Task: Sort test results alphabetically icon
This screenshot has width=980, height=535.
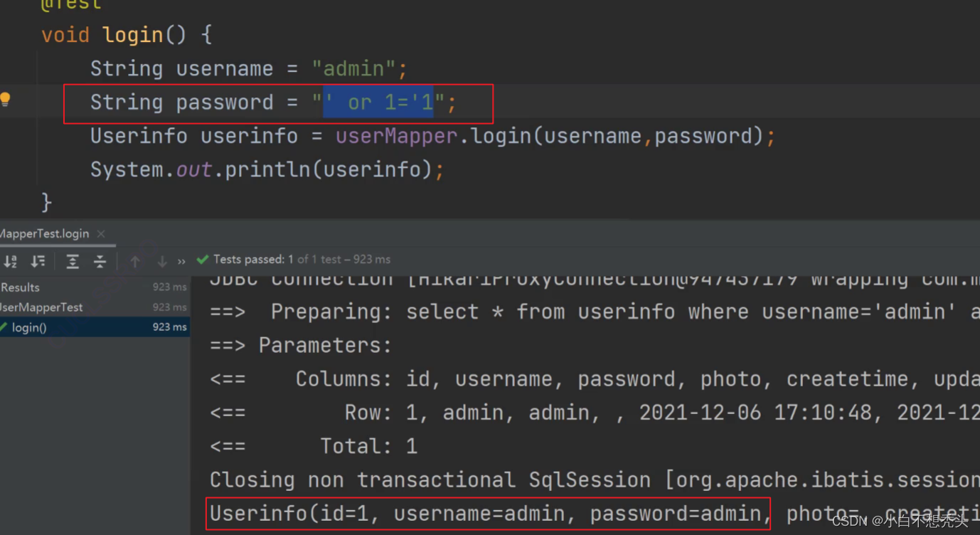Action: [x=10, y=261]
